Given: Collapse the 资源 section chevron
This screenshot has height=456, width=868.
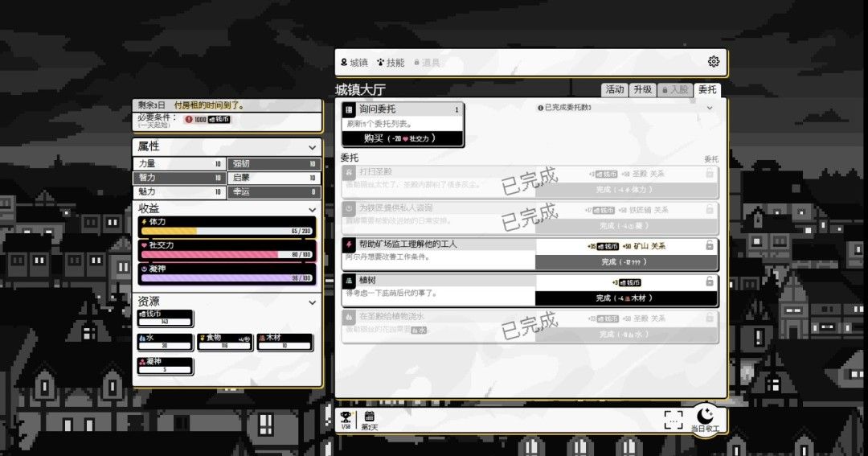Looking at the screenshot, I should click(x=312, y=302).
